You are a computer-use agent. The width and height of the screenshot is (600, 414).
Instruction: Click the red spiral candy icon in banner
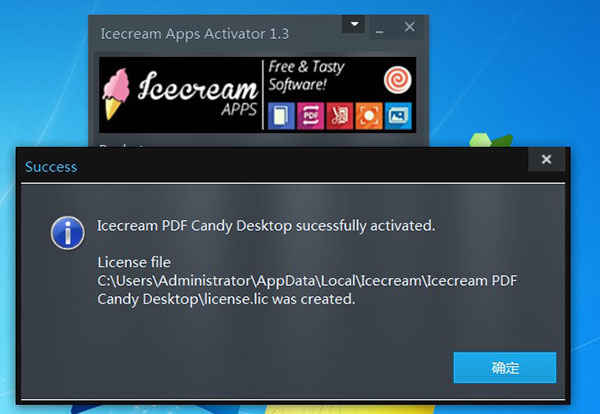pyautogui.click(x=398, y=80)
